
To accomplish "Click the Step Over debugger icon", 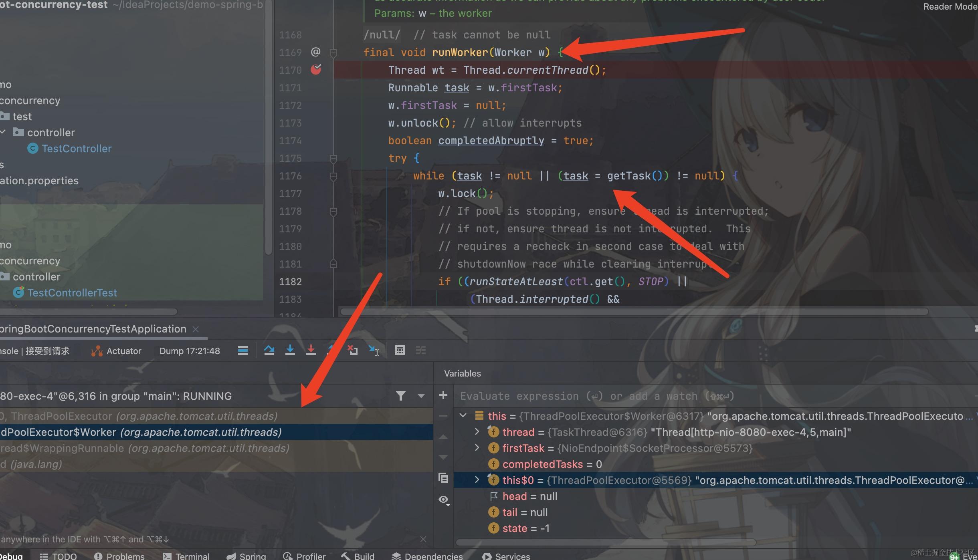I will [269, 351].
